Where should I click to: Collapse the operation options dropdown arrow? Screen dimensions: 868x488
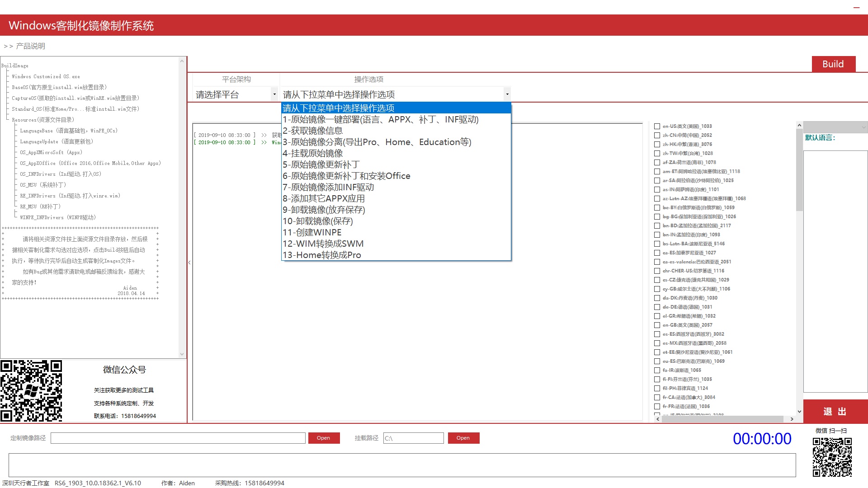click(507, 94)
